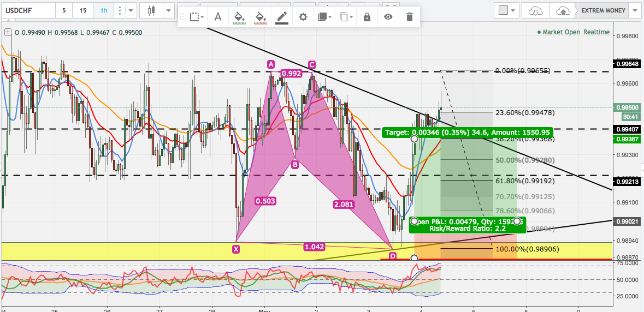644x312 pixels.
Task: Expand the OHLC legend plus box
Action: pos(8,32)
